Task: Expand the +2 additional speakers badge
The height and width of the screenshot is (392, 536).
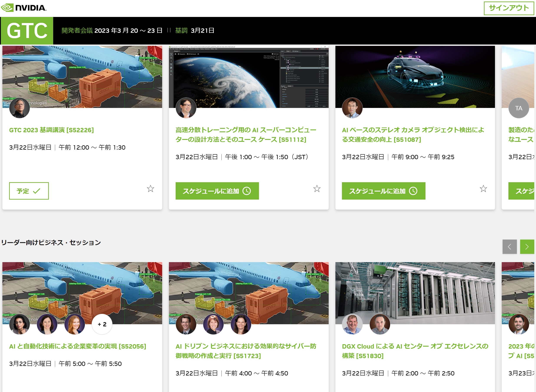Action: click(x=102, y=324)
